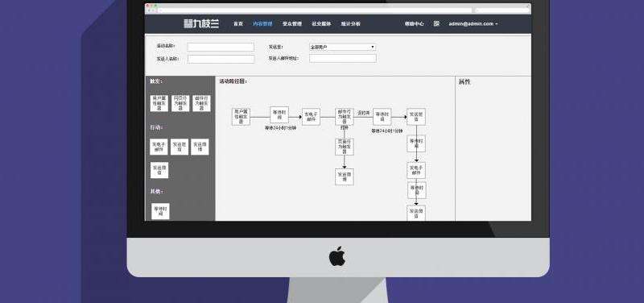Click the 没打开 branch label
This screenshot has height=303, width=644.
[x=364, y=113]
